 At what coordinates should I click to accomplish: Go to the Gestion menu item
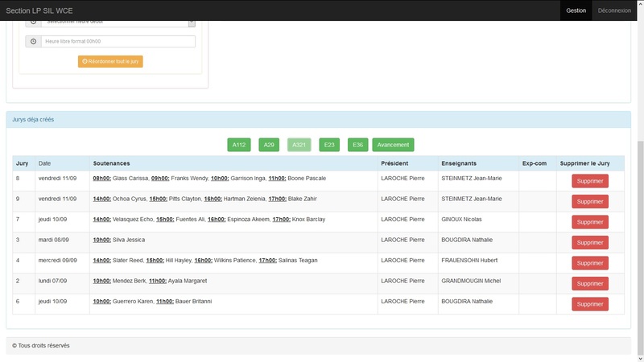(576, 10)
